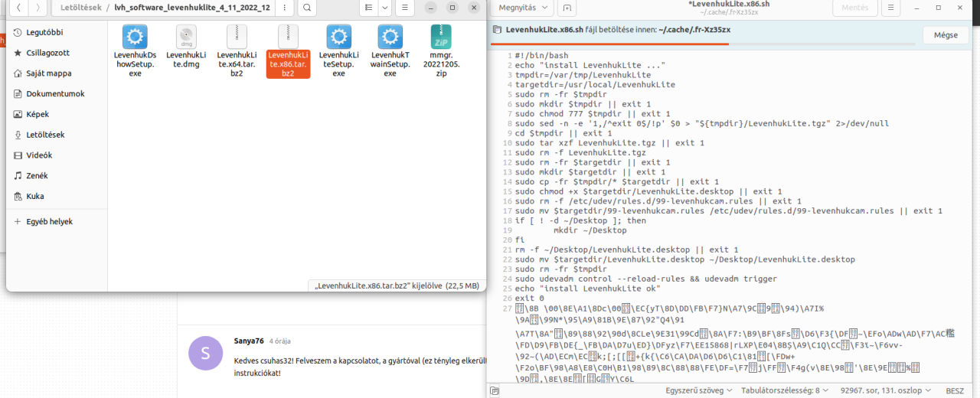Viewport: 980px width, 398px height.
Task: Maximize the text editor window
Action: (x=937, y=8)
